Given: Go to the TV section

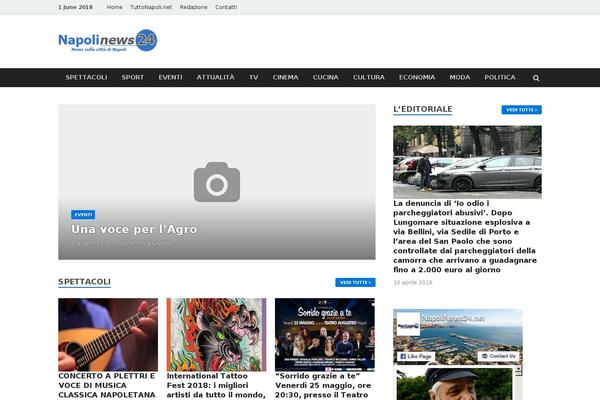Looking at the screenshot, I should [x=254, y=77].
